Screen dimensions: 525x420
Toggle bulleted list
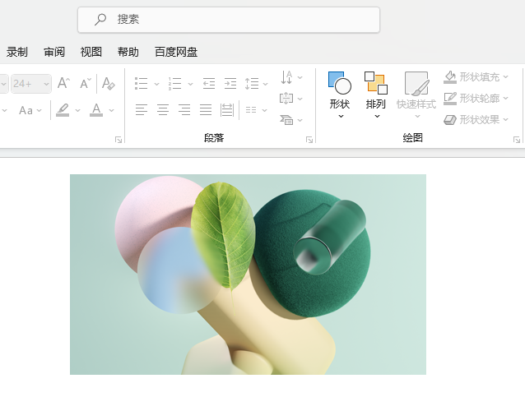pos(141,84)
